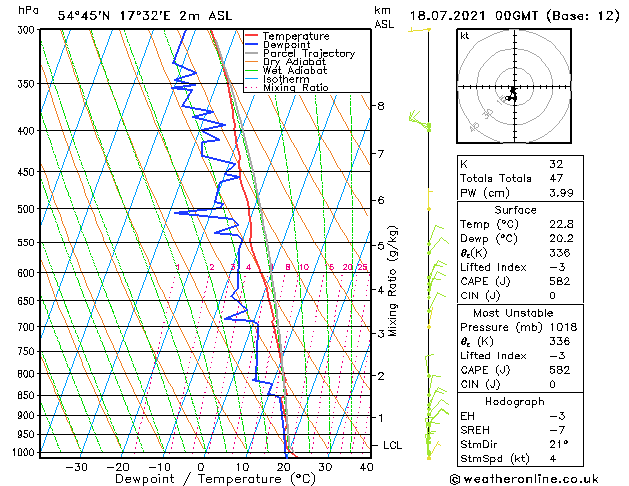Screen dimensions: 629x486
Task: Click the '-20' temperature axis tick
Action: (x=118, y=467)
